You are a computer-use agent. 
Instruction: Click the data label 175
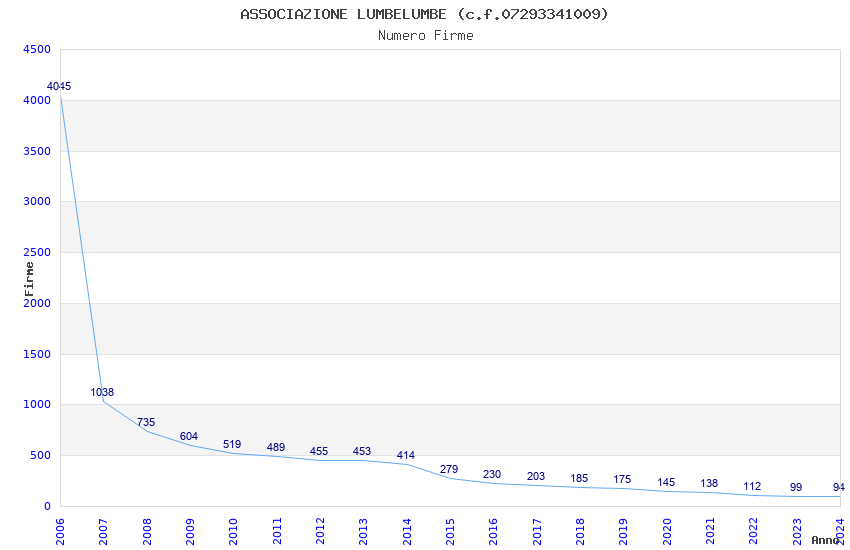[x=622, y=479]
